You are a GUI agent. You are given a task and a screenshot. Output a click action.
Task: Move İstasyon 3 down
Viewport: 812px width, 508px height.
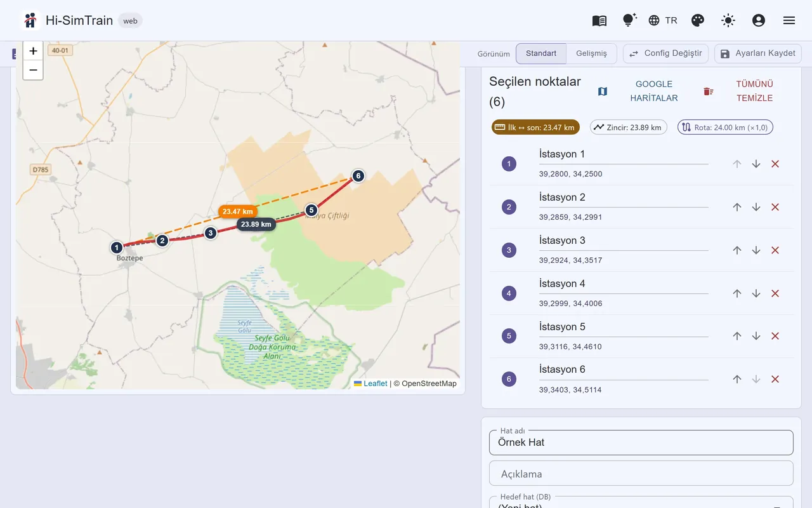pyautogui.click(x=756, y=250)
